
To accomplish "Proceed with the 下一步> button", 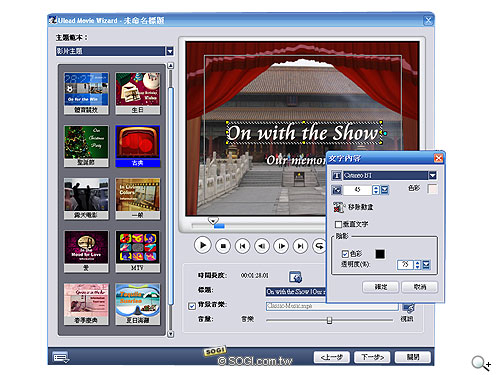I will pyautogui.click(x=372, y=357).
